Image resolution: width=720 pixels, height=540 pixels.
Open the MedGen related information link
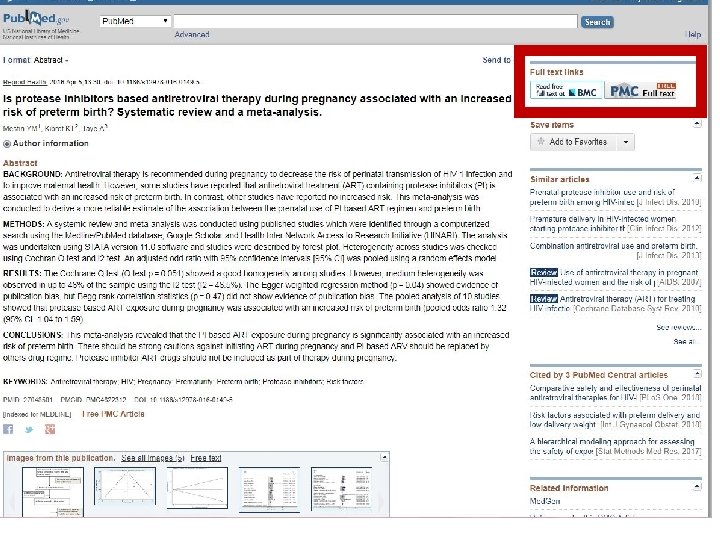pos(545,501)
